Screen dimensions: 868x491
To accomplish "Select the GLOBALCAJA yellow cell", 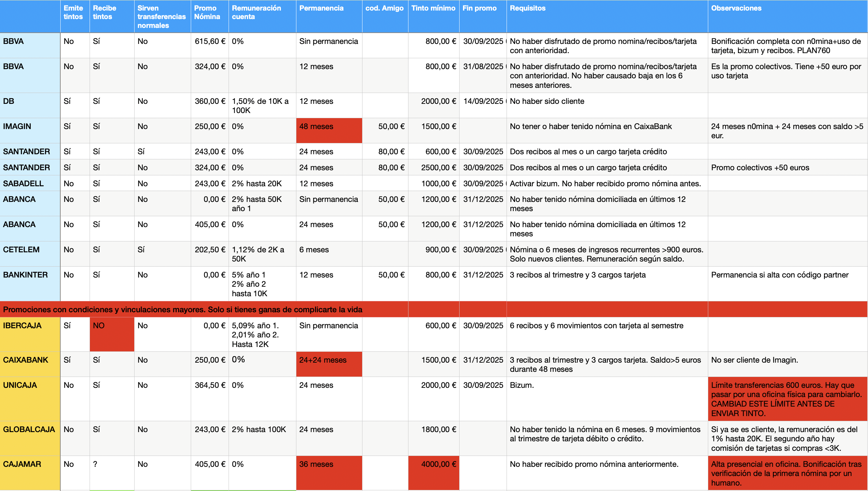I will click(30, 438).
